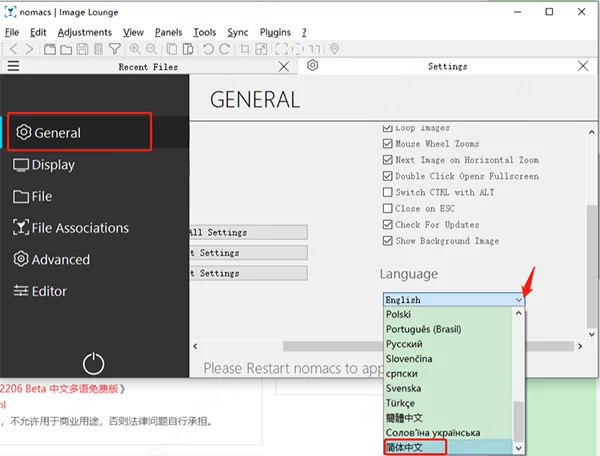This screenshot has height=456, width=600.
Task: Click the zoom in magnifier icon
Action: [135, 49]
